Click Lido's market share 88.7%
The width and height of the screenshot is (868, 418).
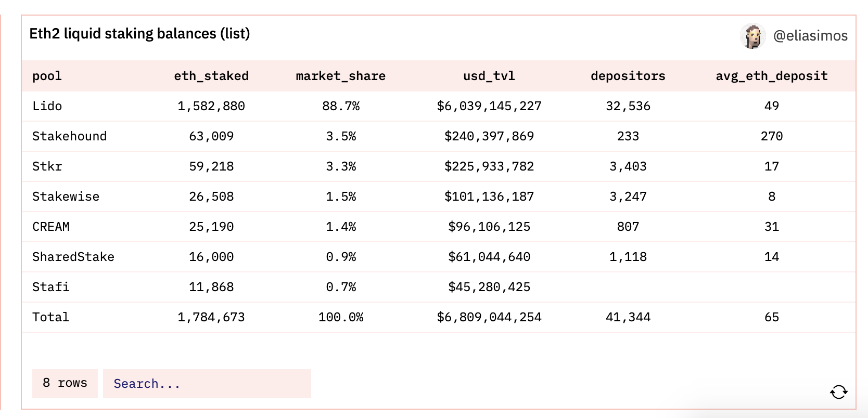(341, 106)
